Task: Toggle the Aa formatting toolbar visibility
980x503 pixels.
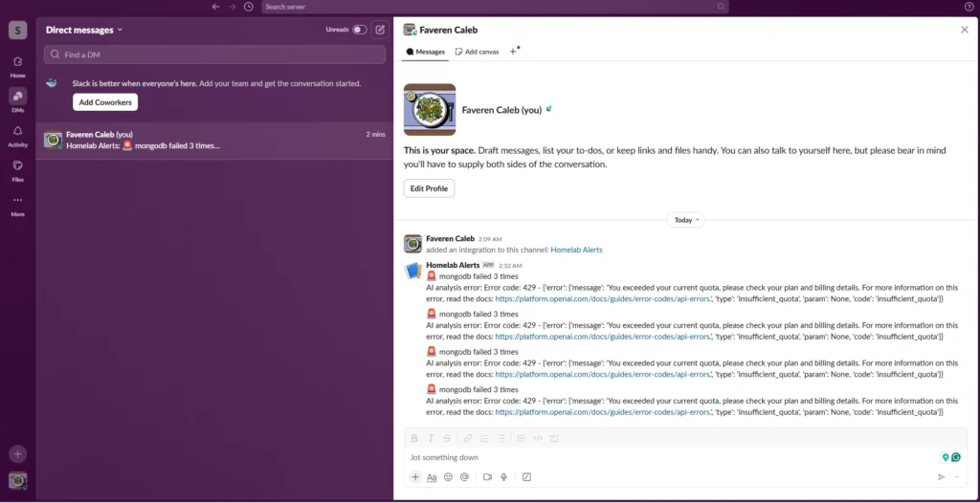Action: coord(432,477)
